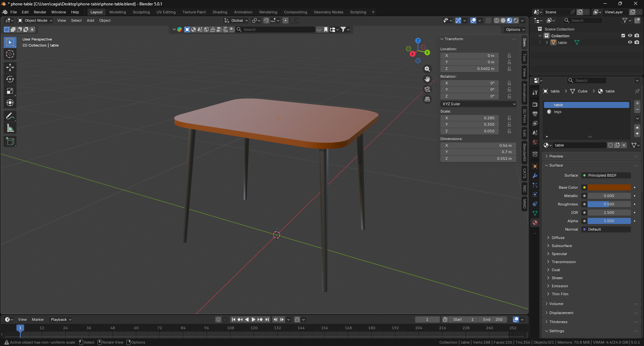Toggle camera view in viewport
This screenshot has width=644, height=346.
[x=427, y=89]
